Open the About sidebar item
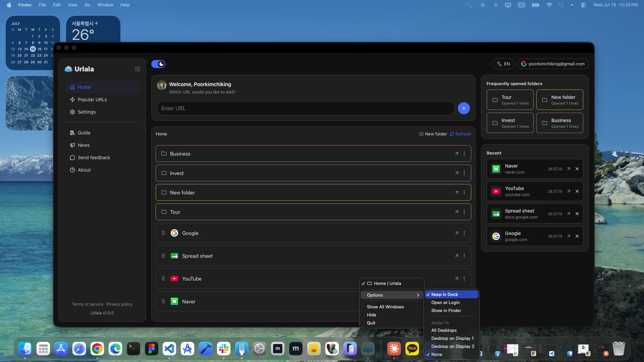The height and width of the screenshot is (362, 644). [x=102, y=170]
